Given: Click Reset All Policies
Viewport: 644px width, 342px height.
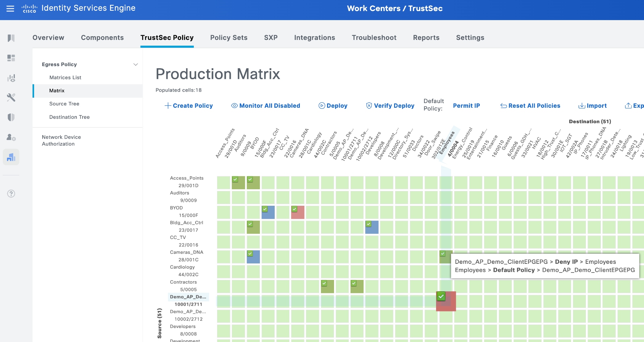Looking at the screenshot, I should (530, 106).
